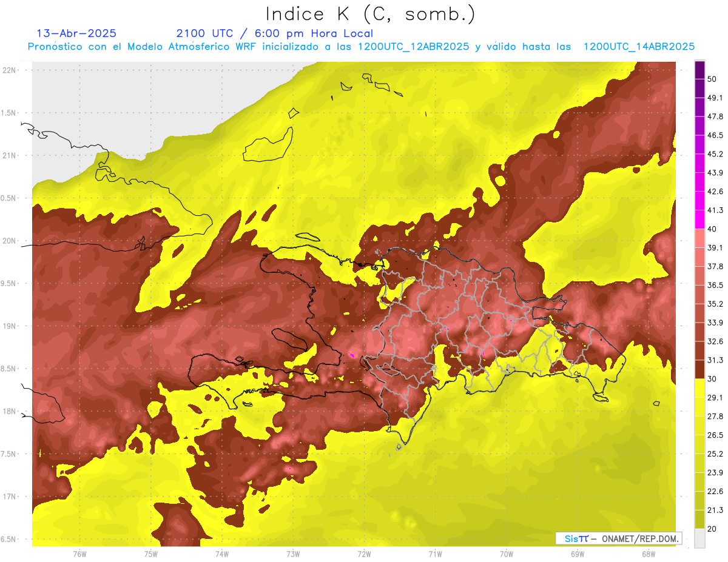Click the colorbar value 31.3
Viewport: 728px width, 562px height.
[715, 360]
